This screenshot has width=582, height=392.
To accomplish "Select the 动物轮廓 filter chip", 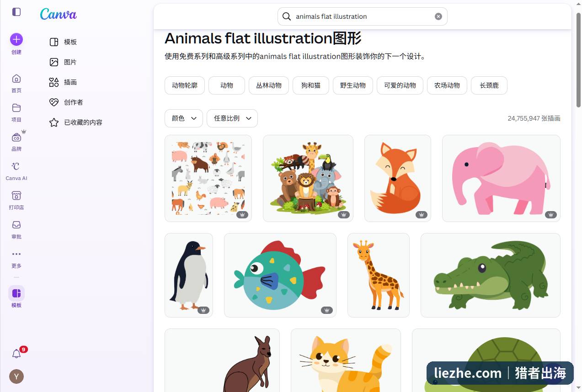I will 185,85.
